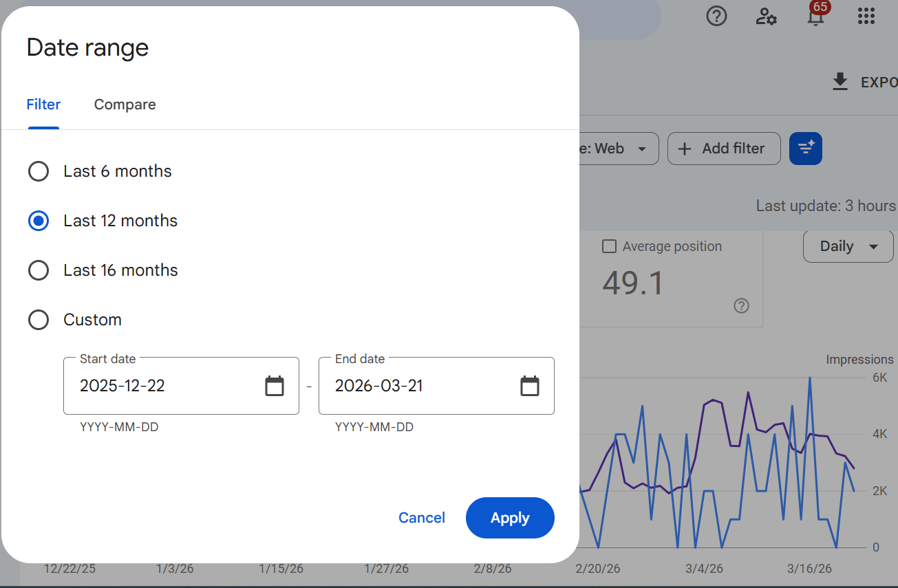Open the Daily granularity dropdown

848,246
